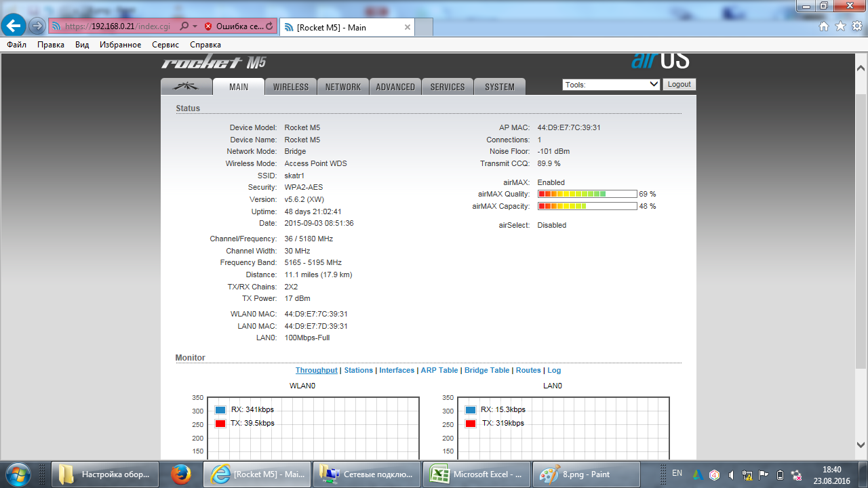Image resolution: width=868 pixels, height=488 pixels.
Task: Click the Action Center flag tray icon
Action: coord(763,474)
